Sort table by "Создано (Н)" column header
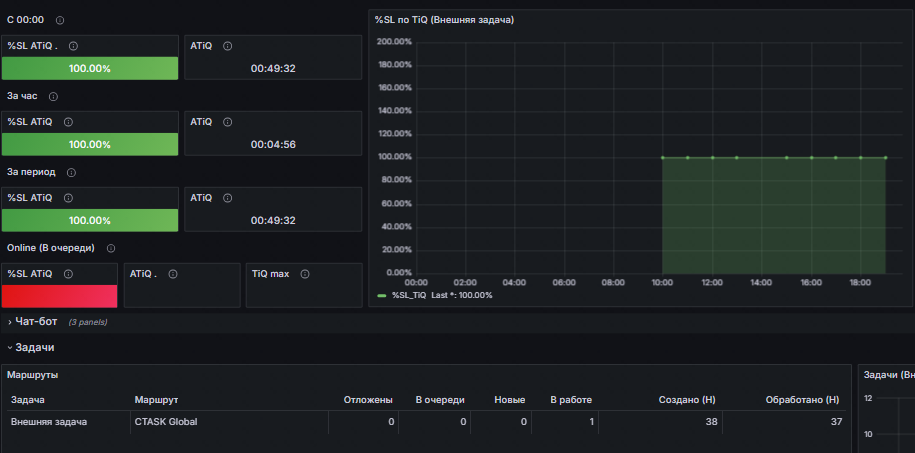The image size is (915, 453). coord(687,400)
